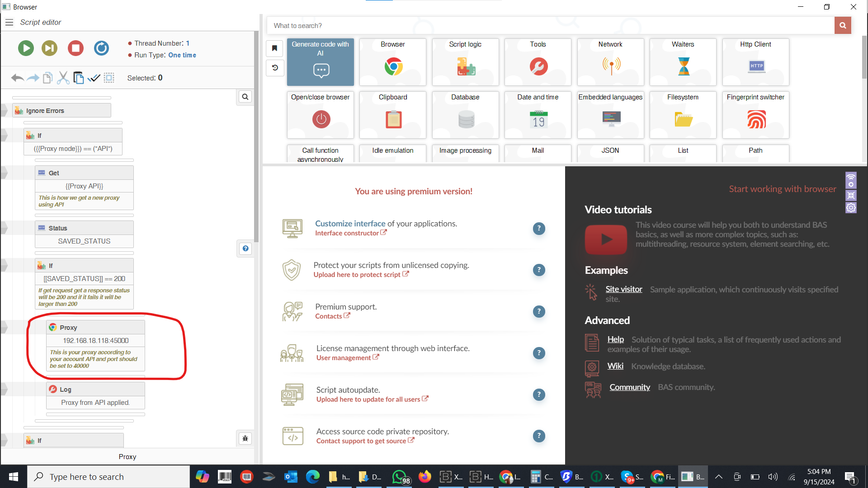868x488 pixels.
Task: Click the bookmark icon beside the action categories
Action: coord(275,47)
